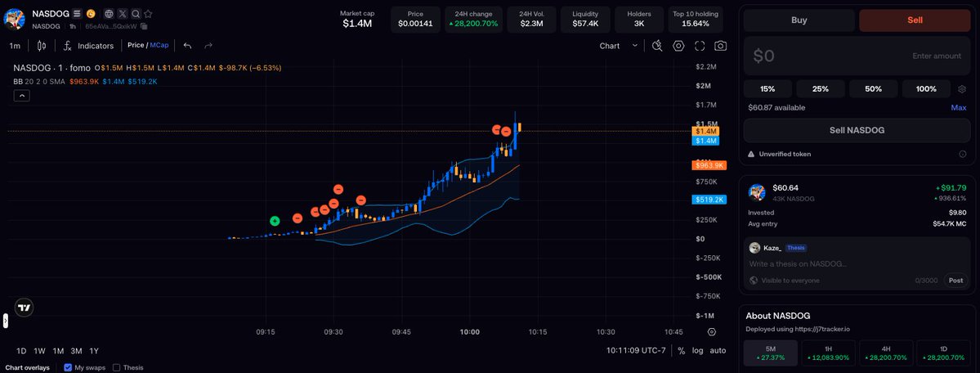Open the chart quick search tool
This screenshot has width=980, height=373.
[x=657, y=46]
